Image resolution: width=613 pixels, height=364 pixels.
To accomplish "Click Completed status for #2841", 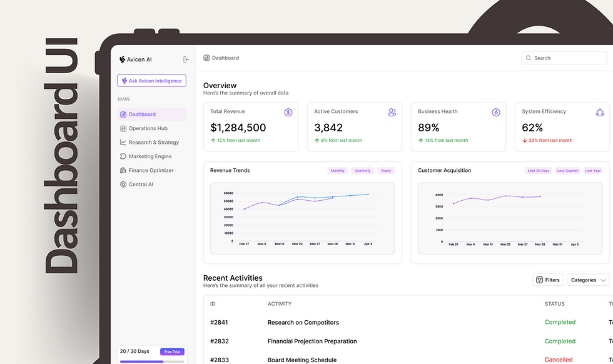I will (560, 322).
